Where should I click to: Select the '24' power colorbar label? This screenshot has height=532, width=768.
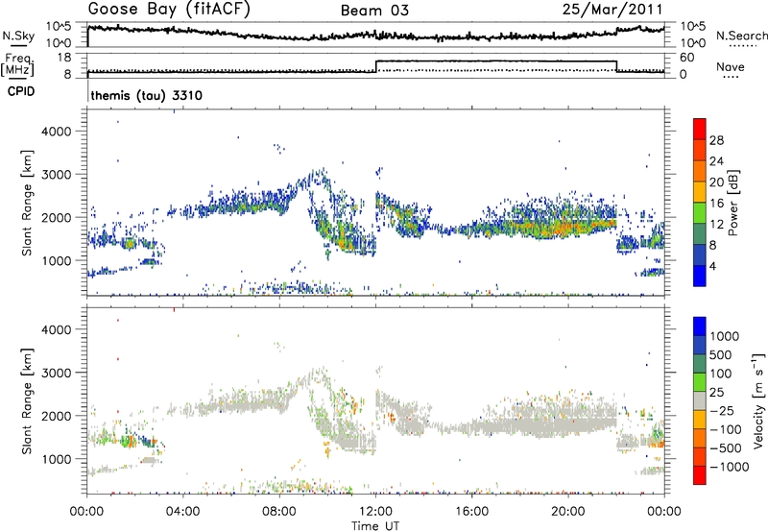[x=716, y=161]
